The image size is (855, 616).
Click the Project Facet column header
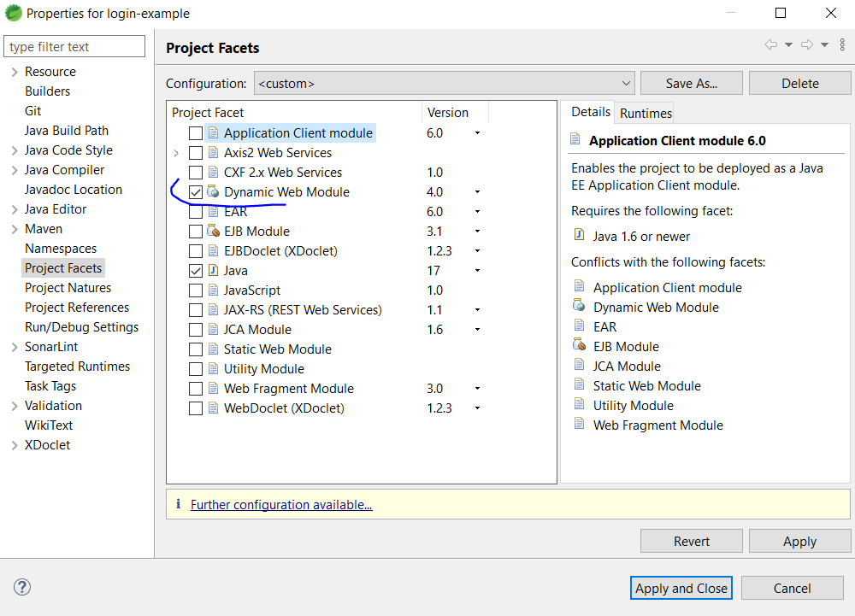click(294, 113)
